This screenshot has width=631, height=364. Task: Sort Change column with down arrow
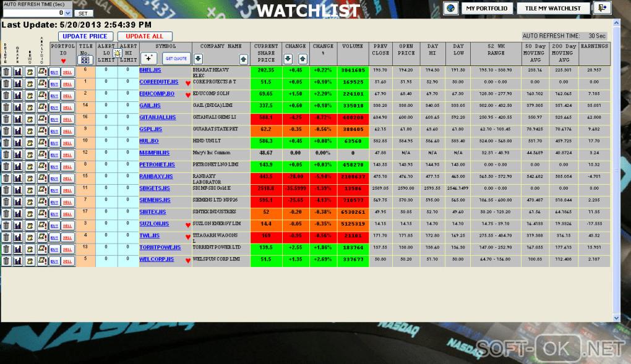coord(288,59)
